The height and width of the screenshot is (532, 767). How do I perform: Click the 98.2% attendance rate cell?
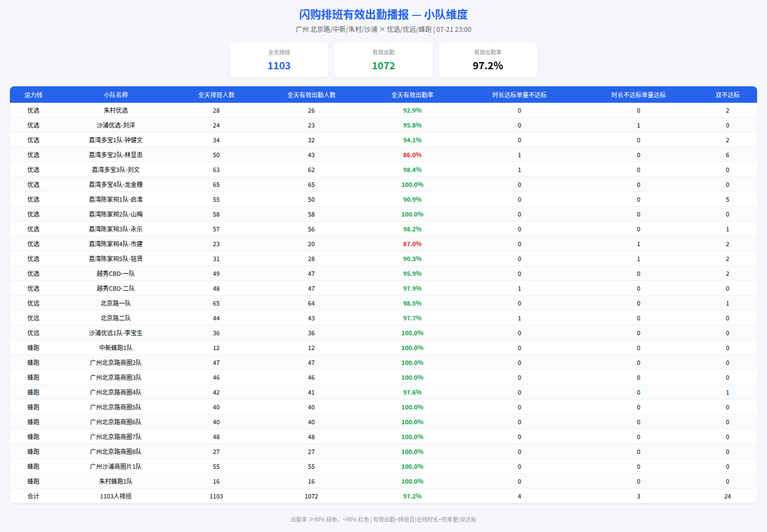point(413,229)
